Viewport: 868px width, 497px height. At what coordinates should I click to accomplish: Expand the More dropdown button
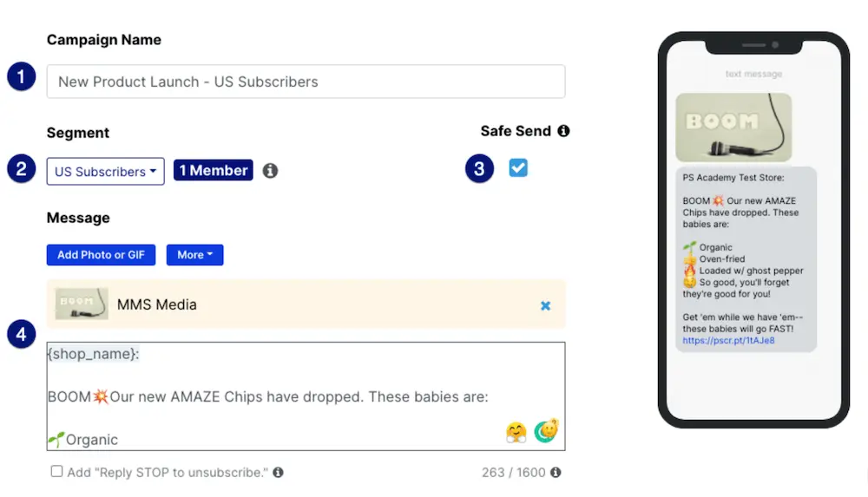click(x=194, y=255)
